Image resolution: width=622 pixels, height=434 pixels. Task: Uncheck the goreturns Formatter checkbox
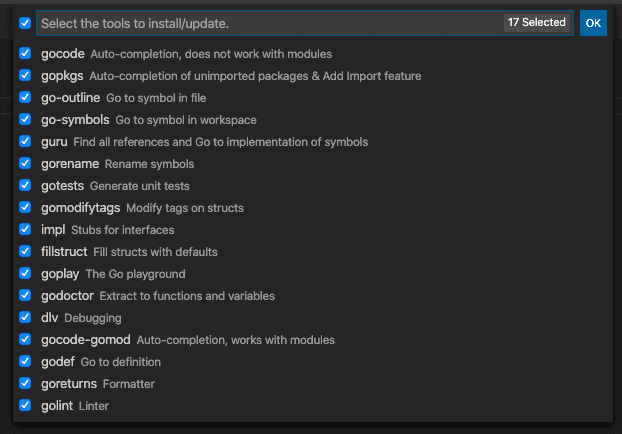coord(25,384)
